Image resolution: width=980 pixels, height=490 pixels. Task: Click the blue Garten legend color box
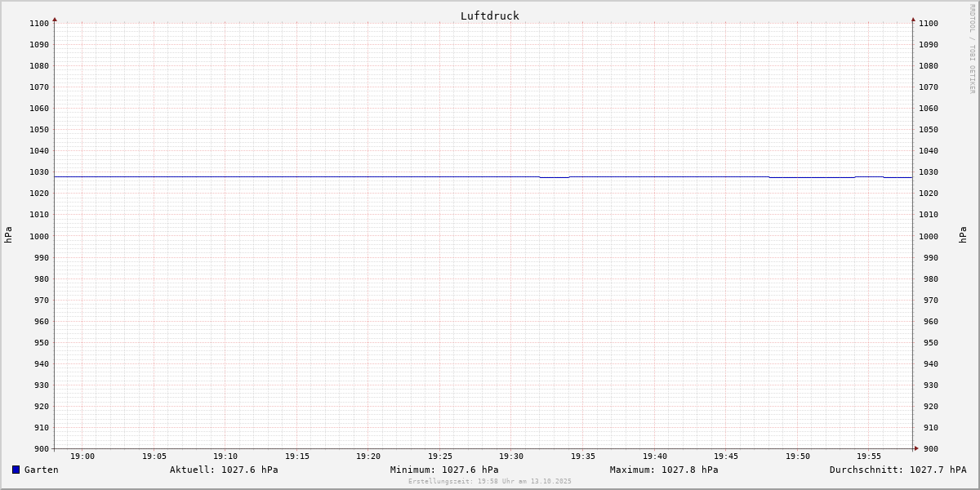click(x=16, y=470)
